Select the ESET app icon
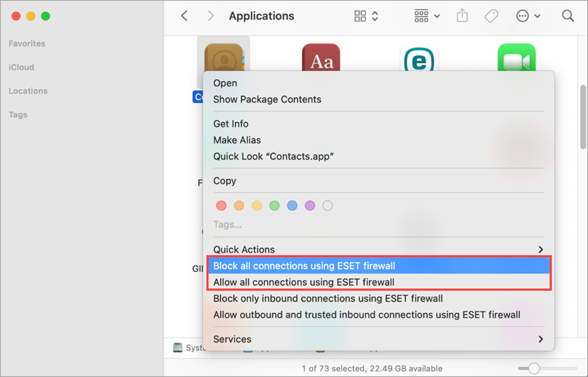Screen dimensions: 588x377 (x=419, y=57)
